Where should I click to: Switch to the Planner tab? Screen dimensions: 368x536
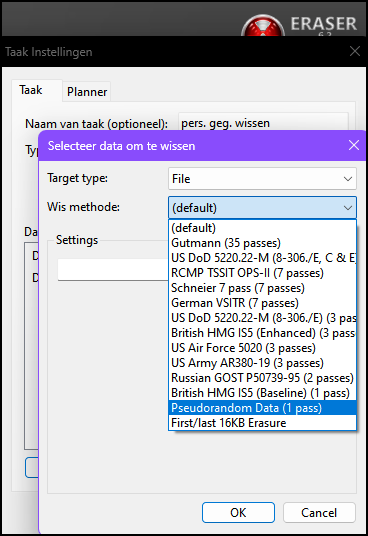coord(87,92)
